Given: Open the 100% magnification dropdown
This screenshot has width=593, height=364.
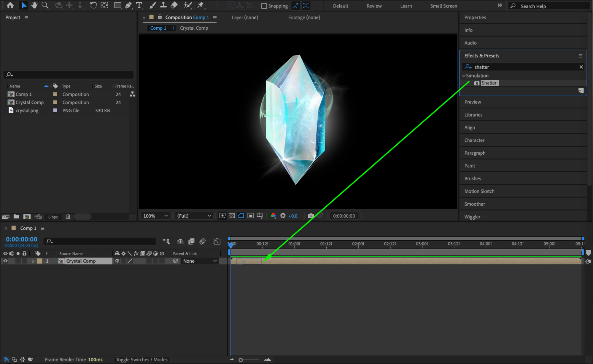Looking at the screenshot, I should 155,216.
